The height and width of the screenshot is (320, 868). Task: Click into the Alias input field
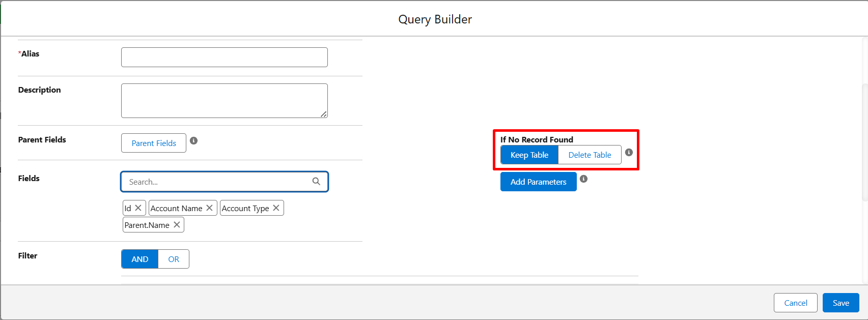pyautogui.click(x=225, y=57)
